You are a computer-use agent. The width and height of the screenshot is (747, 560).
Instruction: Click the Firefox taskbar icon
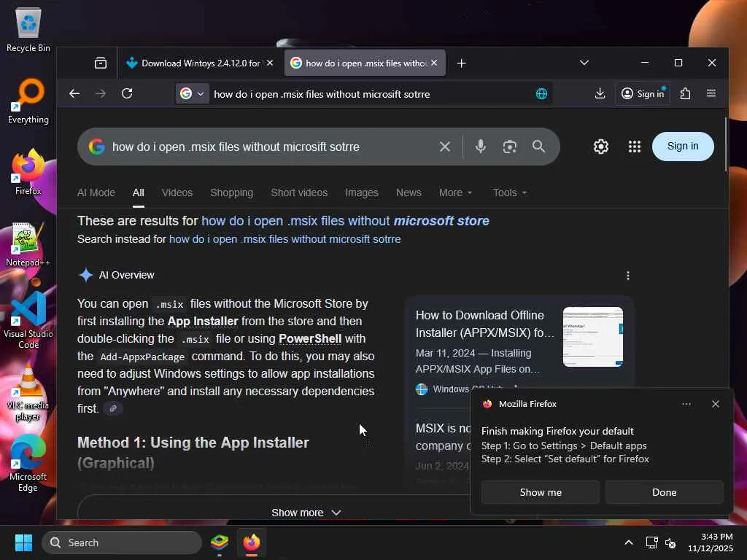[x=252, y=542]
